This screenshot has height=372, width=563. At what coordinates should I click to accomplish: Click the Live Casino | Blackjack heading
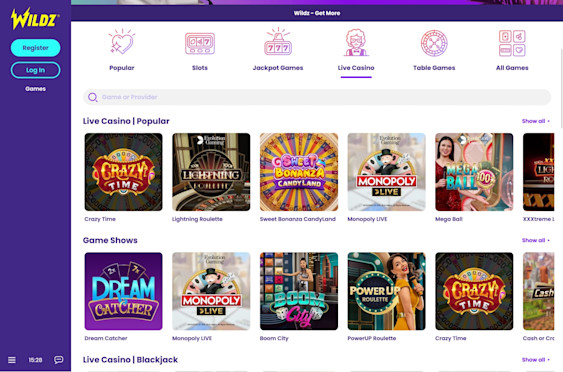(130, 359)
